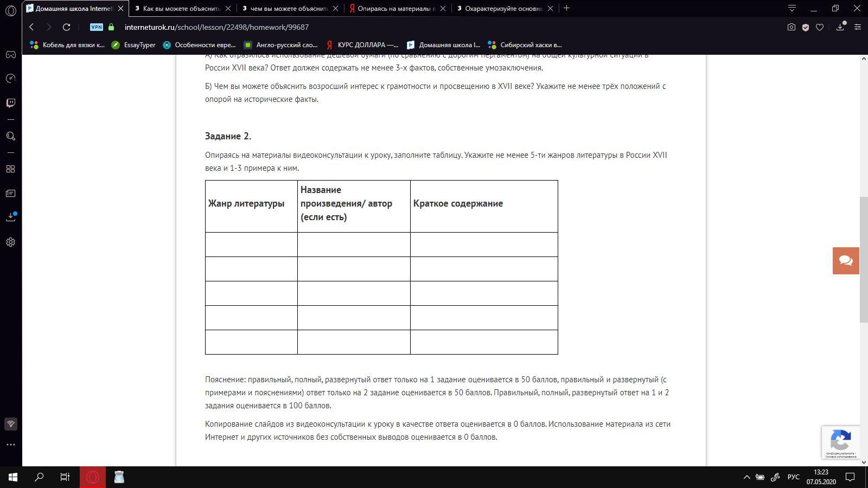Open the toolbar downloads icon
Image resolution: width=868 pixels, height=488 pixels.
tap(840, 27)
